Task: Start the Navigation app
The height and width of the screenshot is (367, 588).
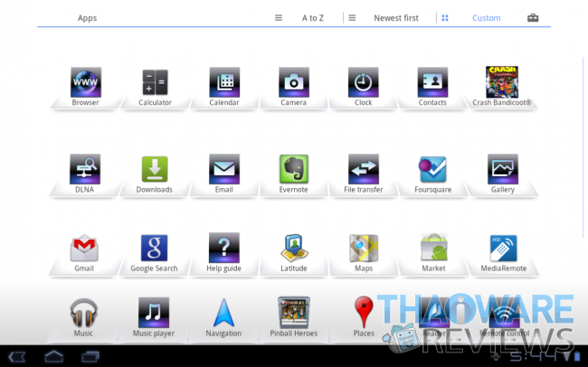Action: [223, 313]
